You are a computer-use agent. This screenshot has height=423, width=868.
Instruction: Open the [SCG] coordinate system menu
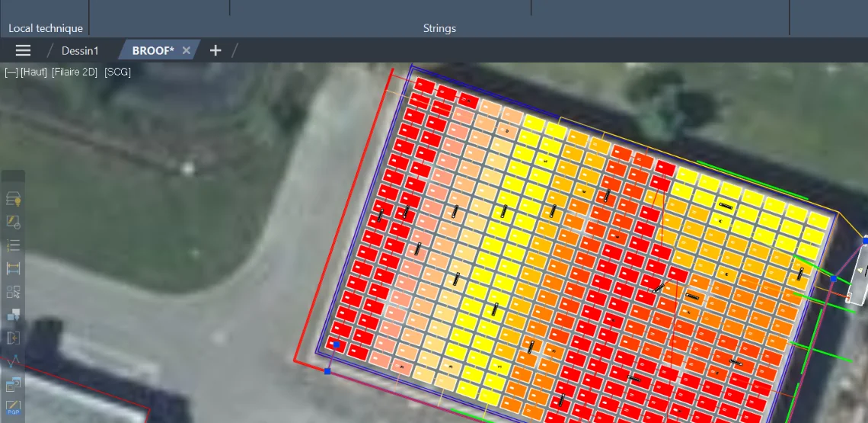[x=117, y=72]
